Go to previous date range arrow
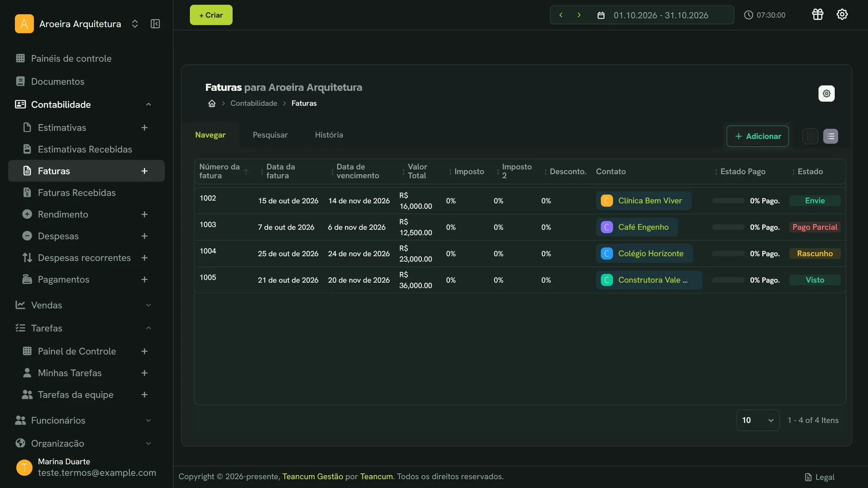The height and width of the screenshot is (488, 868). click(x=561, y=15)
